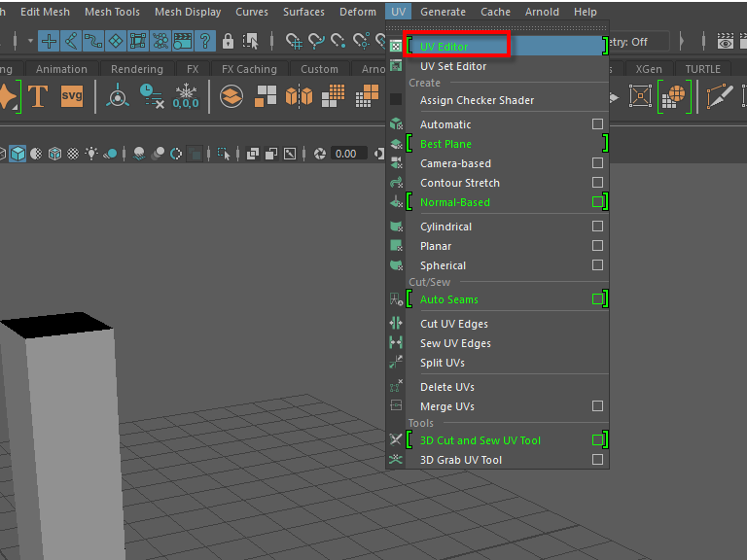This screenshot has height=560, width=747.
Task: Click the help question mark icon
Action: click(x=204, y=42)
